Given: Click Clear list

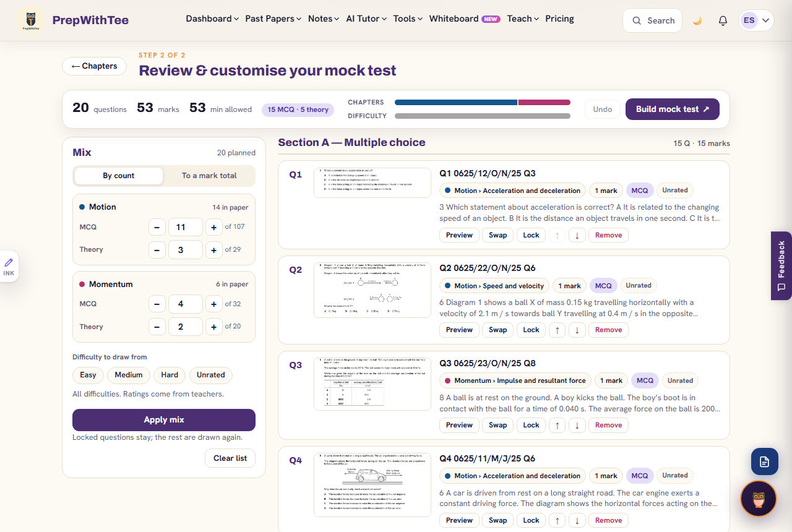Looking at the screenshot, I should [x=230, y=458].
